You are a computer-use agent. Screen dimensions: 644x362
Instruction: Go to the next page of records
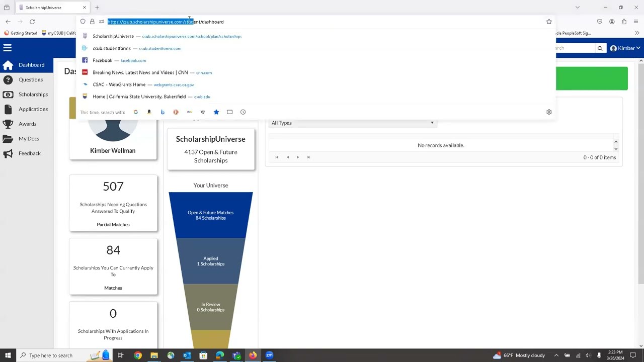pos(298,157)
